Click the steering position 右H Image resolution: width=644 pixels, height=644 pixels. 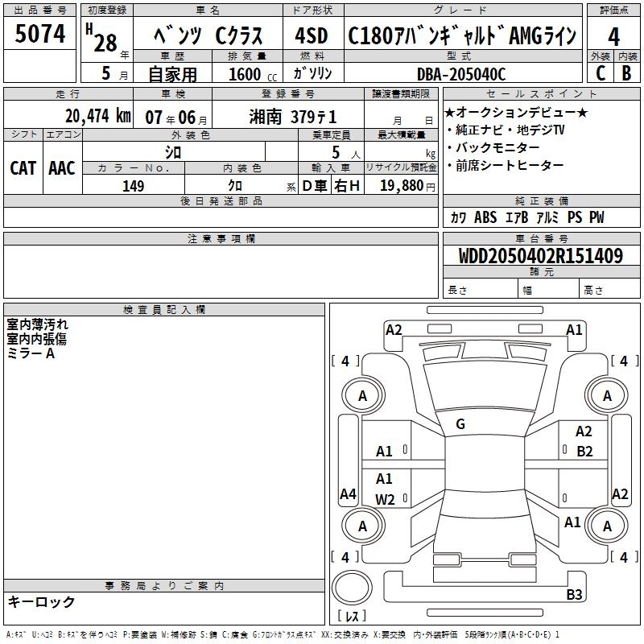[347, 186]
